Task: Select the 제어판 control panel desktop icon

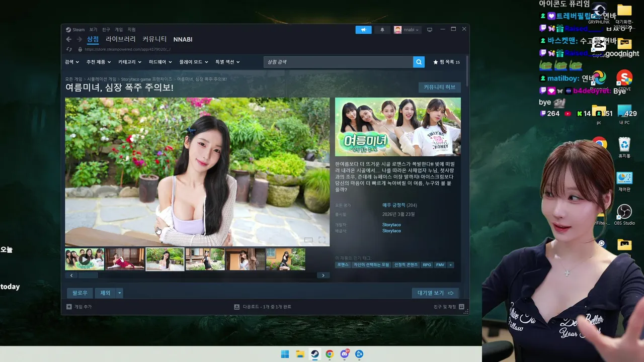Action: (x=624, y=182)
